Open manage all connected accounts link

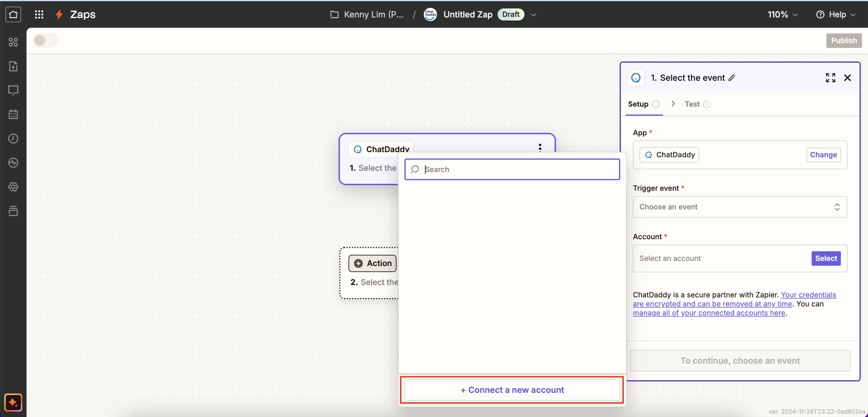pyautogui.click(x=709, y=313)
